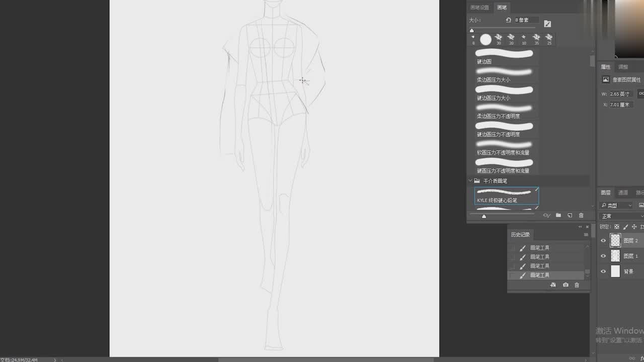Pick the recent brush preset sized 10
The width and height of the screenshot is (644, 362).
pyautogui.click(x=524, y=40)
